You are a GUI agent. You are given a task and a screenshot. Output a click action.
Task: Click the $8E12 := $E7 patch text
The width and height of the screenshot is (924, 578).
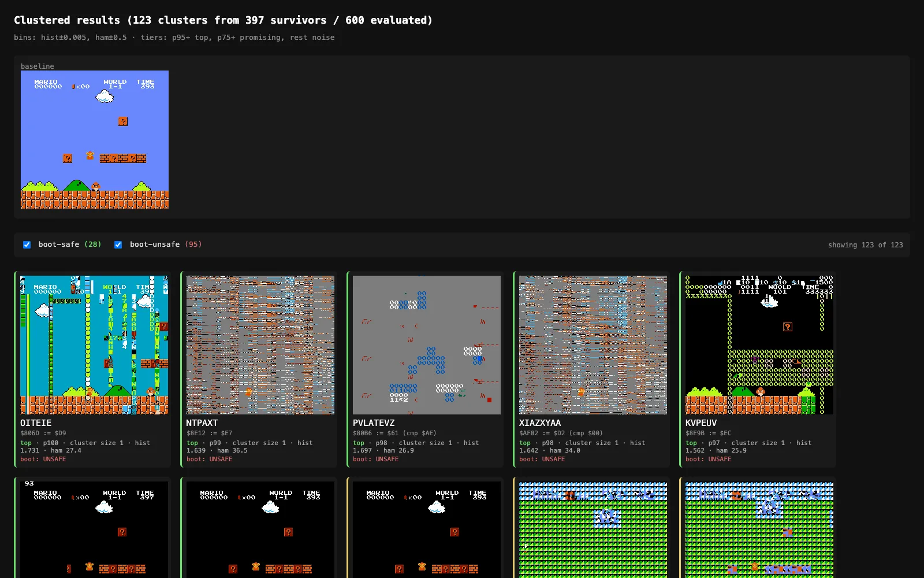coord(210,433)
